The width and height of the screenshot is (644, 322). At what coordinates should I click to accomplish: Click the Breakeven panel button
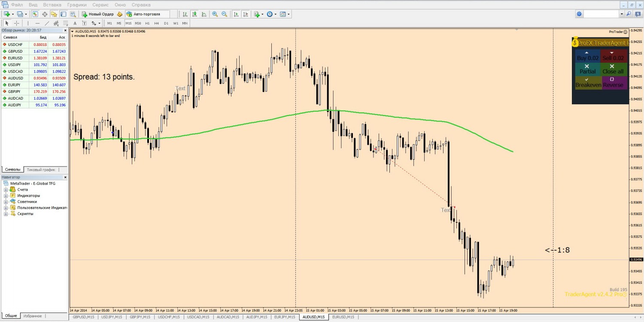(x=588, y=82)
